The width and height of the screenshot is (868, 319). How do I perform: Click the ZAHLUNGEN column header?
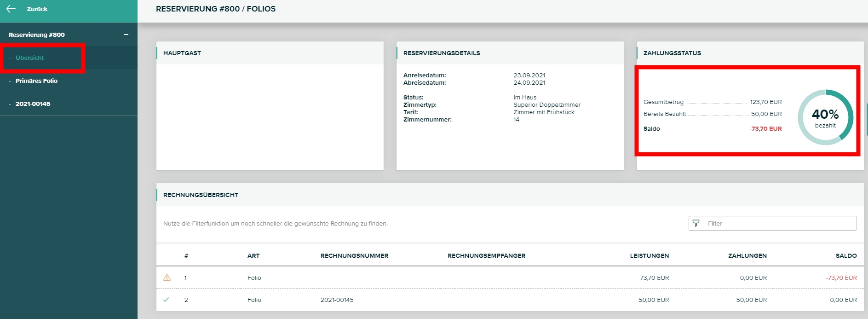pyautogui.click(x=747, y=255)
